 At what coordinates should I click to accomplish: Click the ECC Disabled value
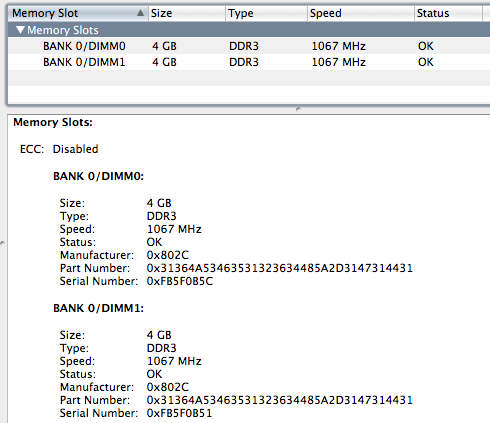pyautogui.click(x=75, y=149)
